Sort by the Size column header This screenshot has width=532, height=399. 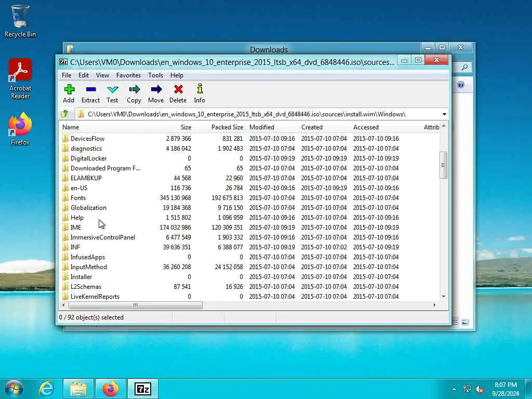pos(169,127)
